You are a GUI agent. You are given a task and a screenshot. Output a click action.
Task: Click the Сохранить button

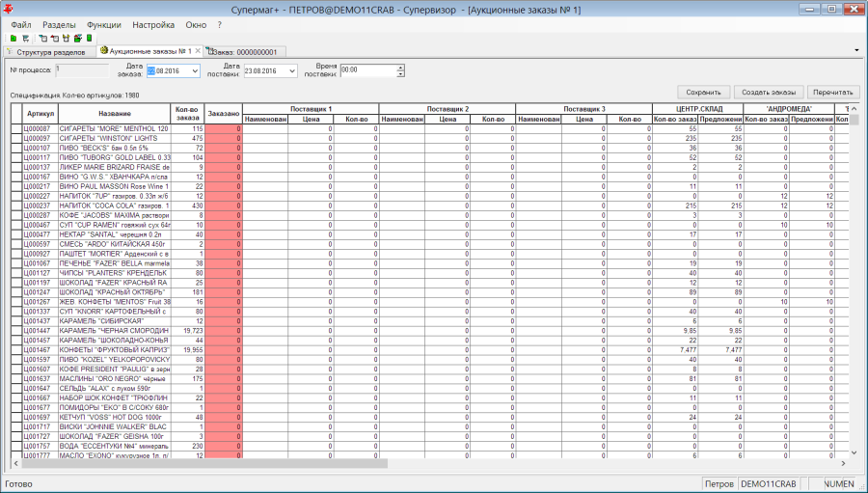point(704,92)
